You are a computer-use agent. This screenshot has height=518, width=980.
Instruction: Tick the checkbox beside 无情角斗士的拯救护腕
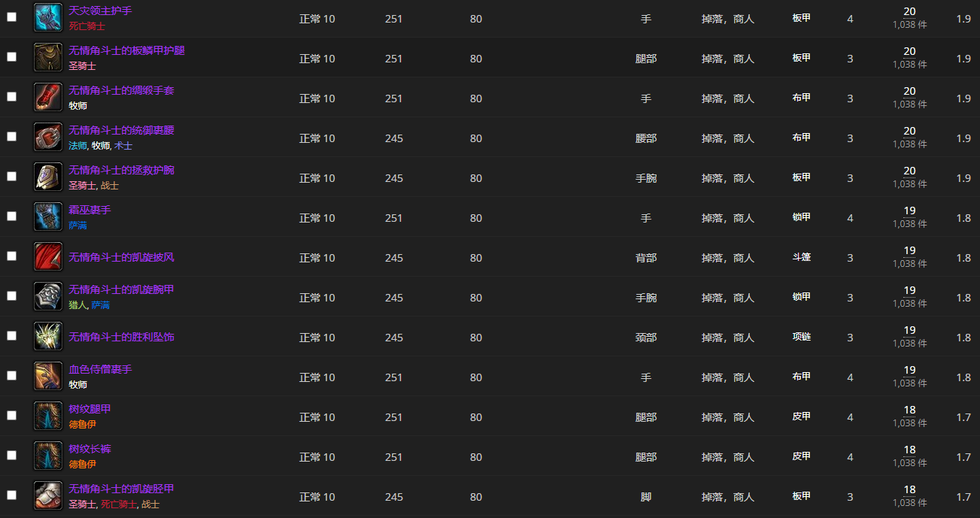click(11, 176)
